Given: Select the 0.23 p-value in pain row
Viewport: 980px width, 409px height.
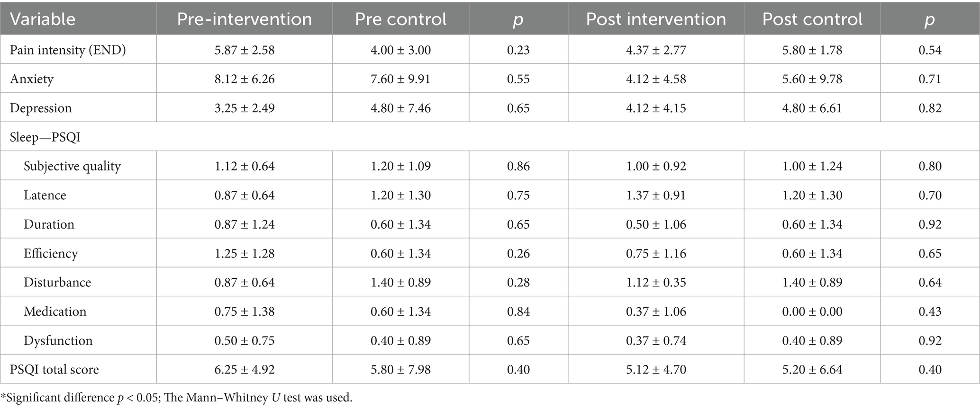Looking at the screenshot, I should pyautogui.click(x=518, y=50).
